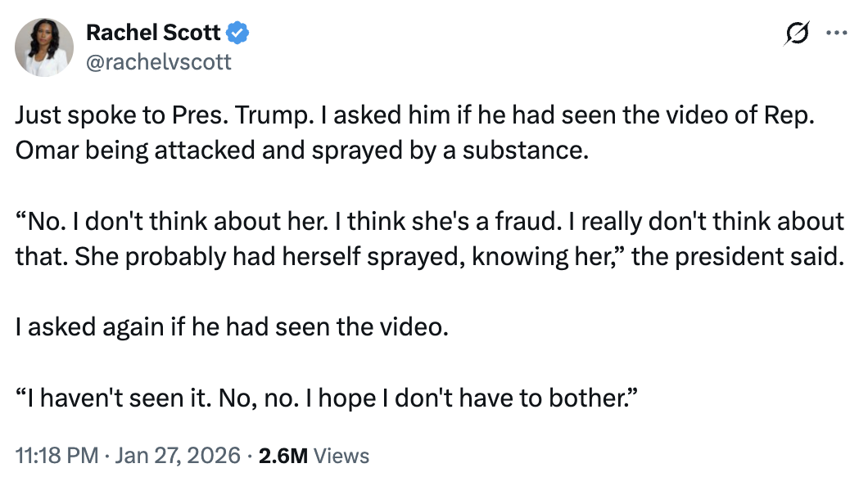Click the blue verified checkmark badge

click(238, 34)
